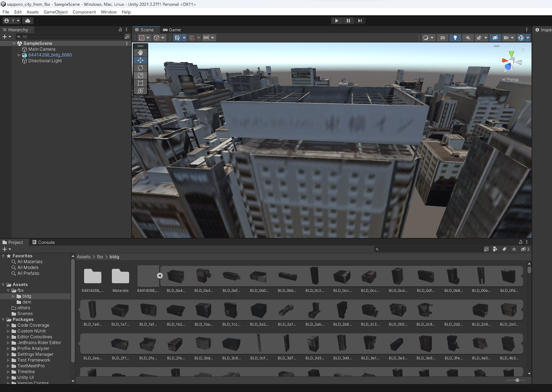The width and height of the screenshot is (552, 392).
Task: Click save search star icon
Action: click(x=514, y=249)
